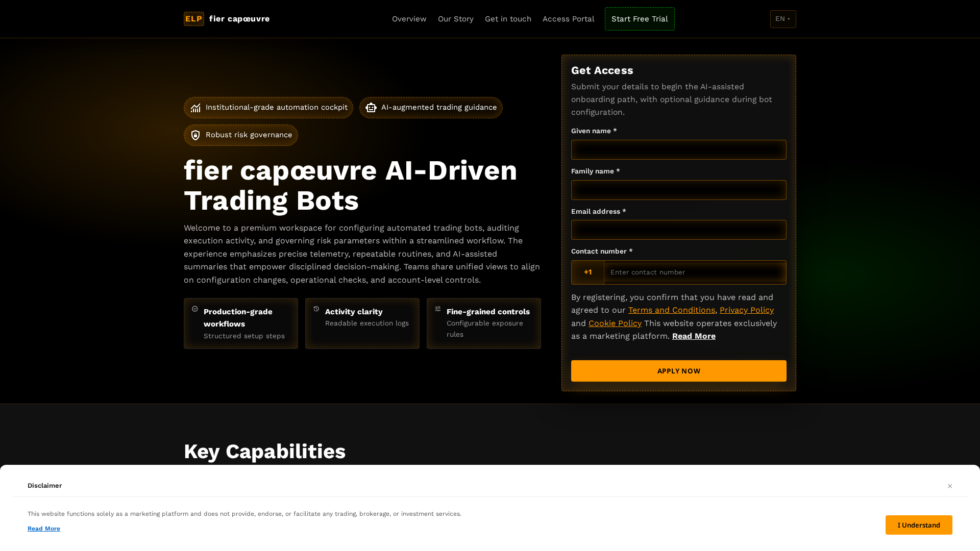Screen dimensions: 980x551
Task: Click Read More in the Disclaimer banner
Action: (44, 529)
